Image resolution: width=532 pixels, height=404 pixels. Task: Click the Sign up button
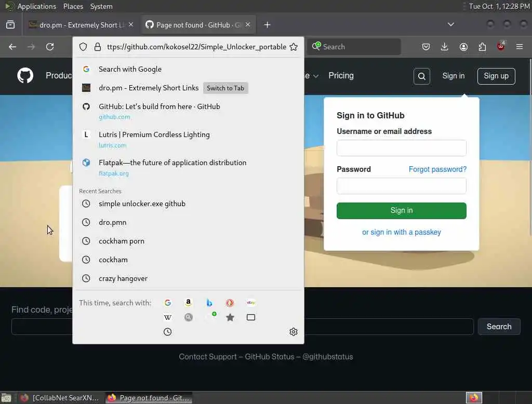tap(496, 76)
